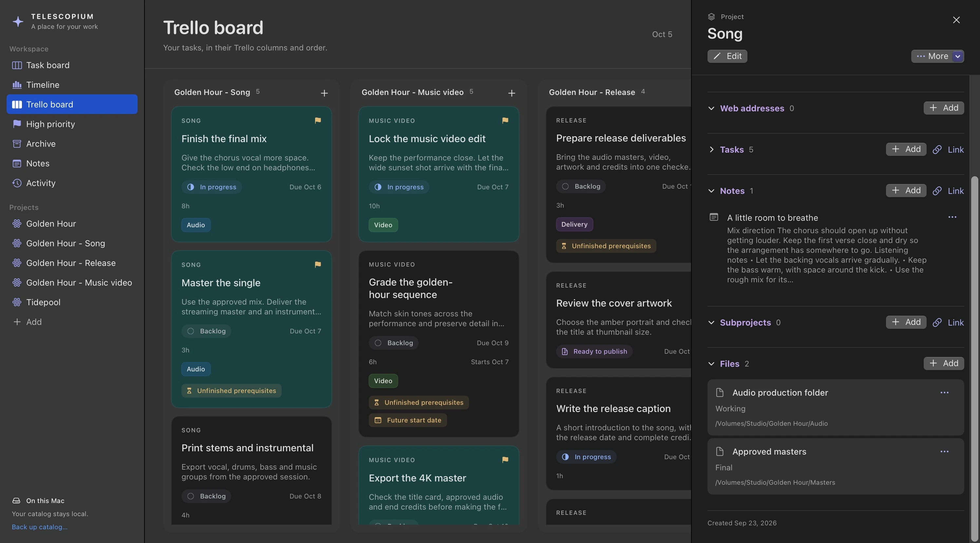The height and width of the screenshot is (543, 980).
Task: Select the Golden Hour project
Action: pyautogui.click(x=72, y=223)
